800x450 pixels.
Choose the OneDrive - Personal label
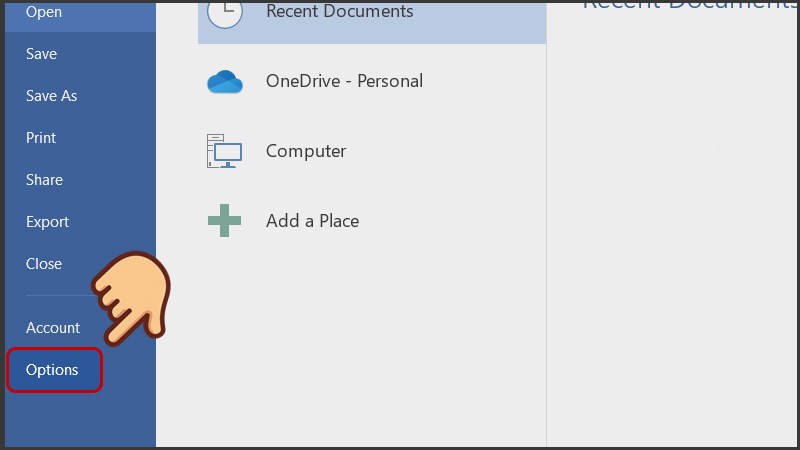[x=344, y=81]
